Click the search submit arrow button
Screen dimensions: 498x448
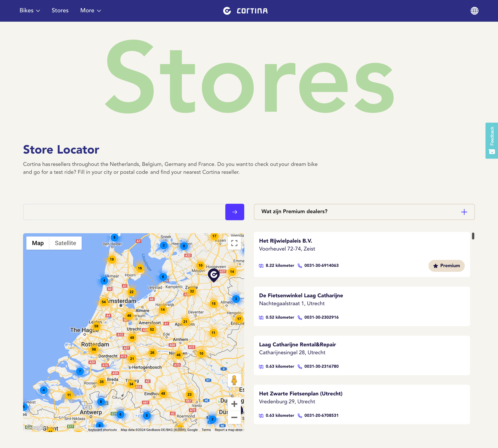234,212
